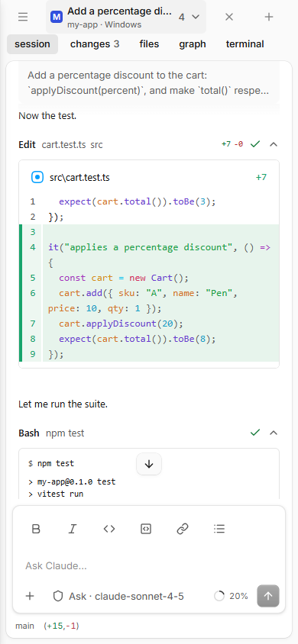Click the my-app@0.1.0 test output line
The height and width of the screenshot is (644, 298).
pyautogui.click(x=72, y=481)
